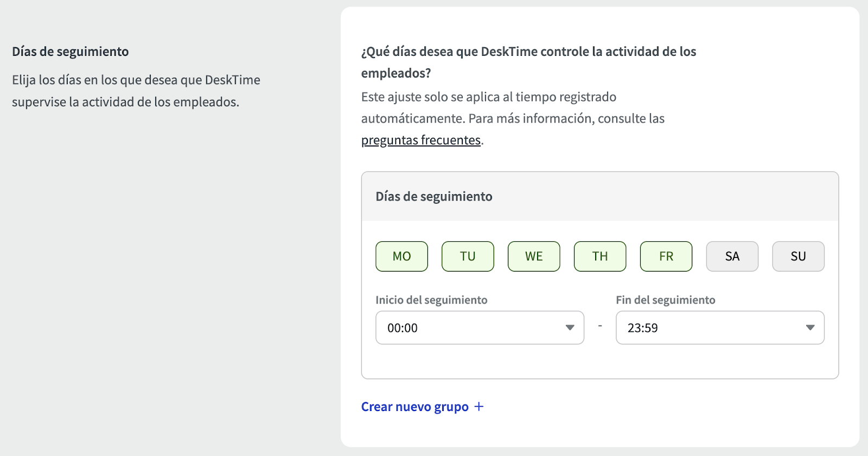The width and height of the screenshot is (868, 456).
Task: Click the Crear nuevo grupo link
Action: coord(415,407)
